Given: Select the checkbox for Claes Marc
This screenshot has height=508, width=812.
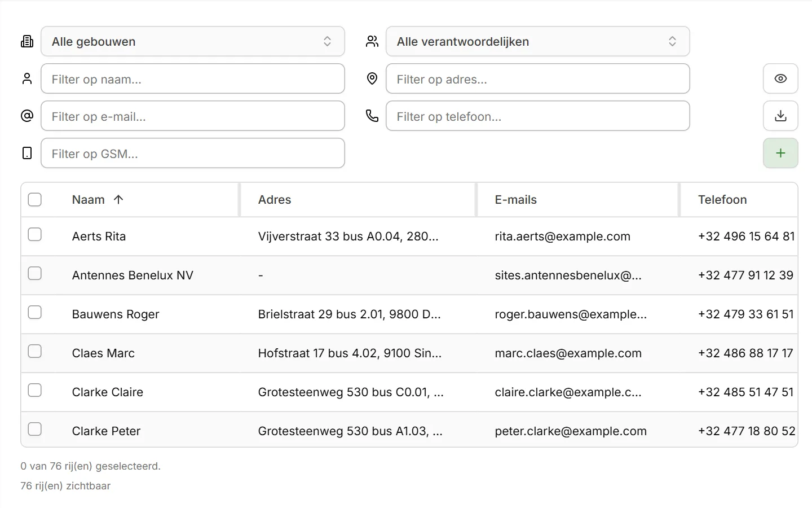Looking at the screenshot, I should click(x=35, y=351).
